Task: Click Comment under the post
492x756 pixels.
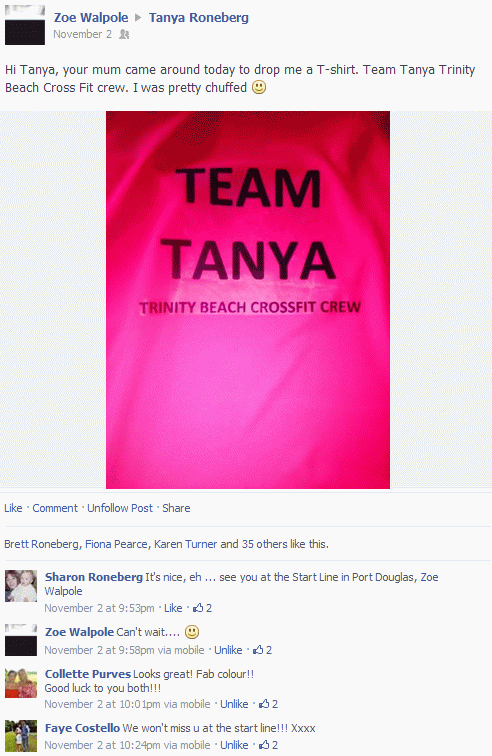Action: tap(55, 508)
